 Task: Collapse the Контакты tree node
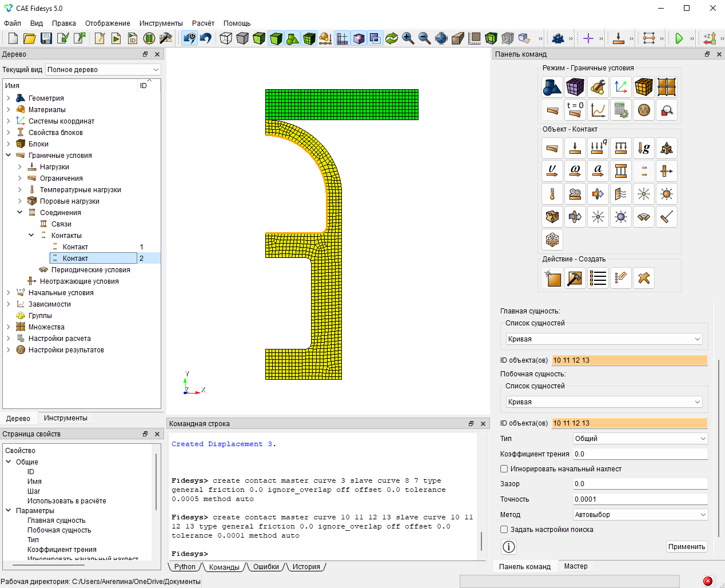tap(31, 236)
